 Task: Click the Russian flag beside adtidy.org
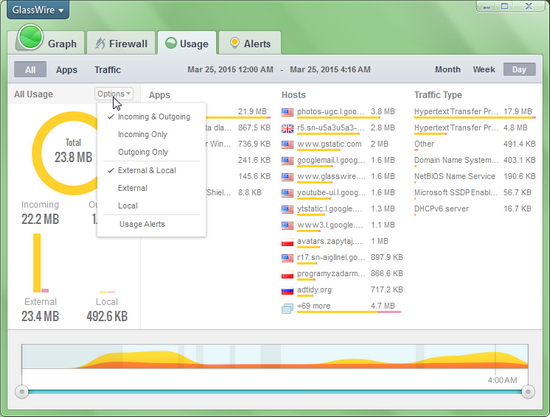tap(287, 291)
